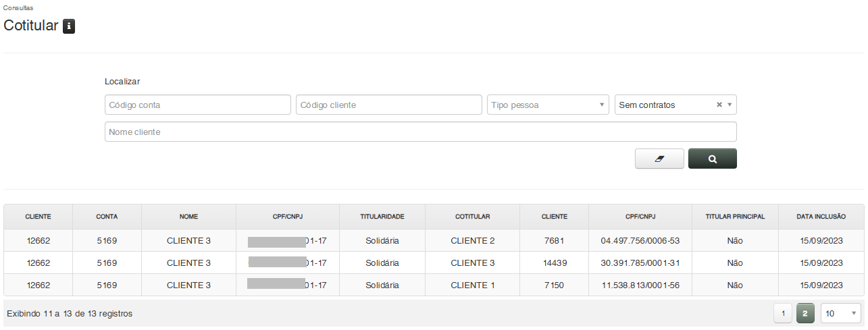Click the row with cotitular client 7150

(553, 285)
